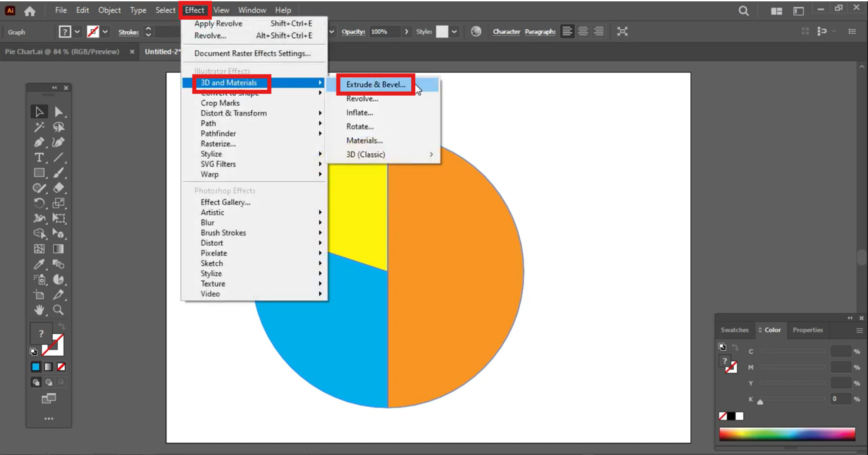Choose the Magic Wand tool

[39, 127]
